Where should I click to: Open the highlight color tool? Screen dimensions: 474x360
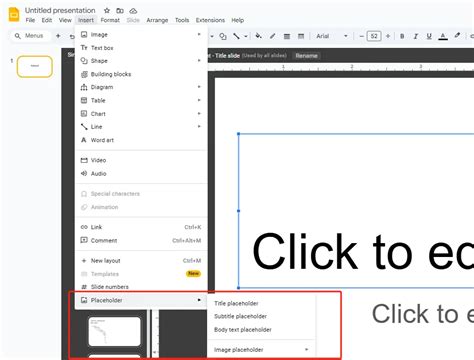457,36
